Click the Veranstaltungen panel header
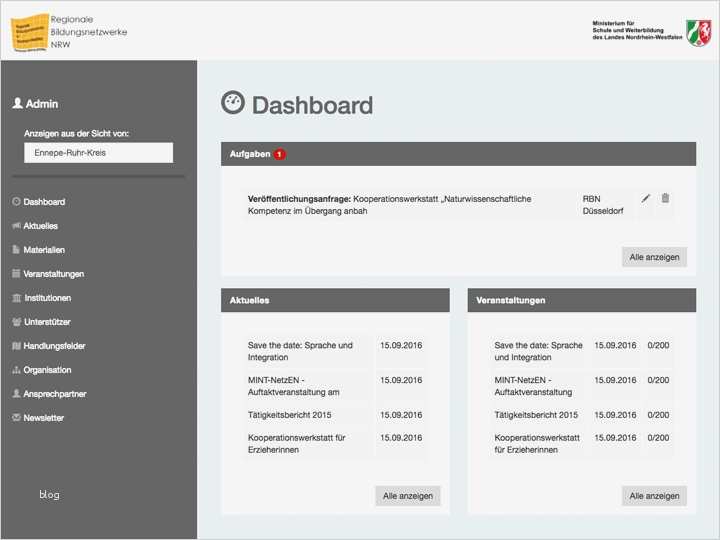This screenshot has width=720, height=540. 582,300
